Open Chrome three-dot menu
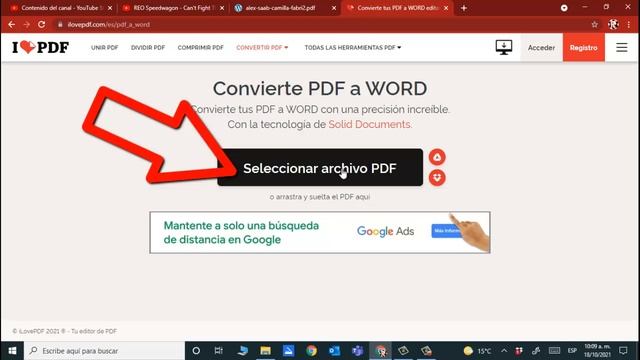This screenshot has width=640, height=360. pyautogui.click(x=629, y=24)
